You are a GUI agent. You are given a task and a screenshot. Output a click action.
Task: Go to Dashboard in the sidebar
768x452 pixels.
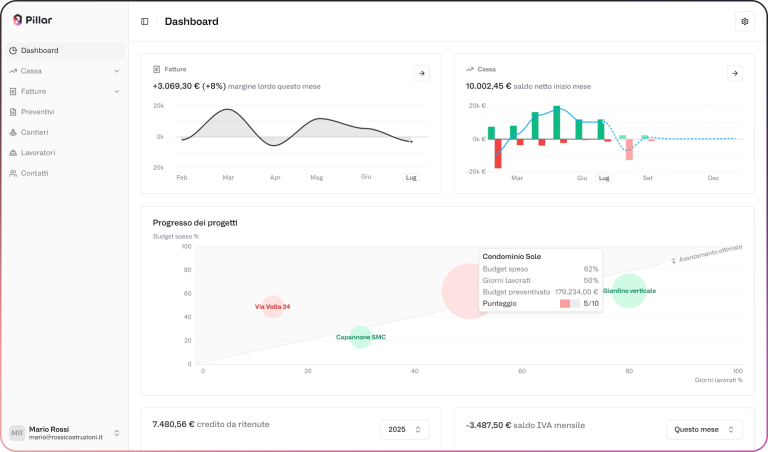point(66,50)
